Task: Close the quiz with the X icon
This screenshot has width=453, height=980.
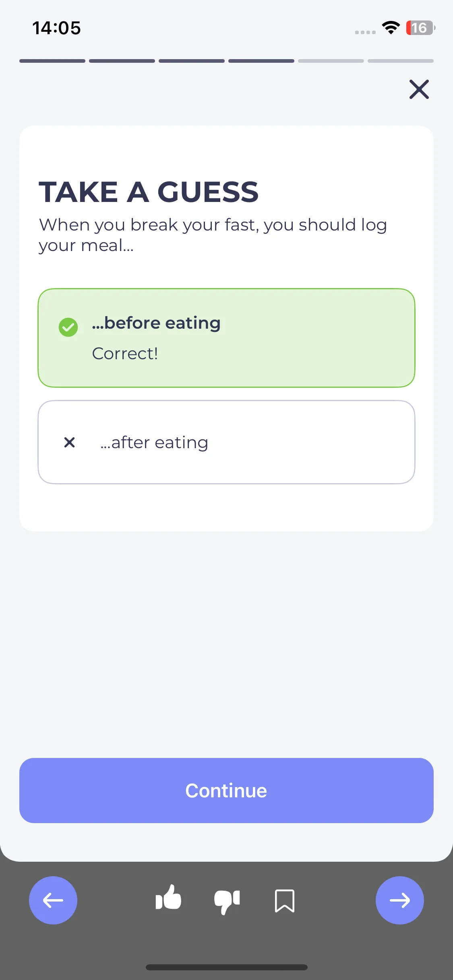Action: click(419, 89)
